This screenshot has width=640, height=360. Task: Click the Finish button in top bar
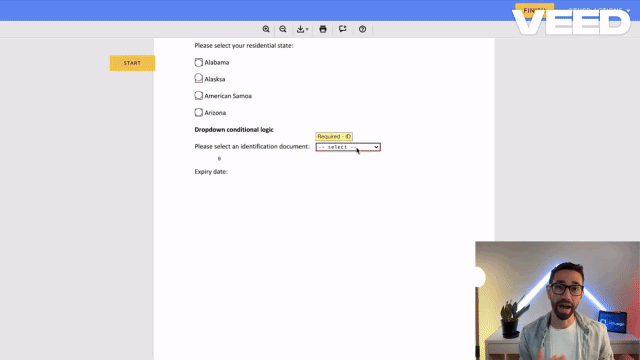535,10
